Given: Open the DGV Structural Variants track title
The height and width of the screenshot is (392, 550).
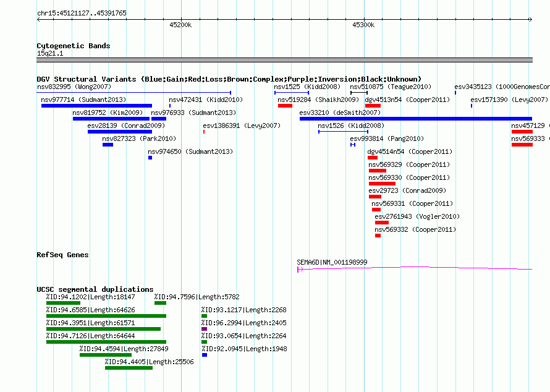Looking at the screenshot, I should 229,79.
